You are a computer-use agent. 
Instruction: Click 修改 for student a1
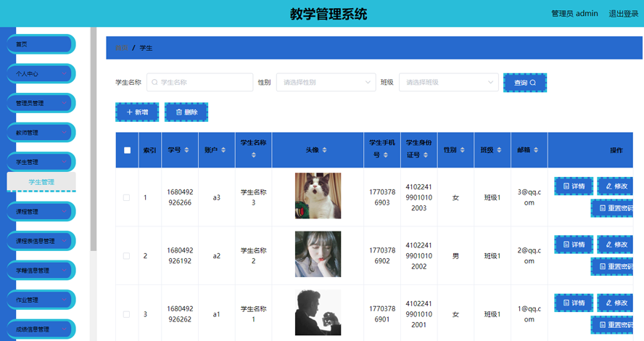click(x=615, y=303)
